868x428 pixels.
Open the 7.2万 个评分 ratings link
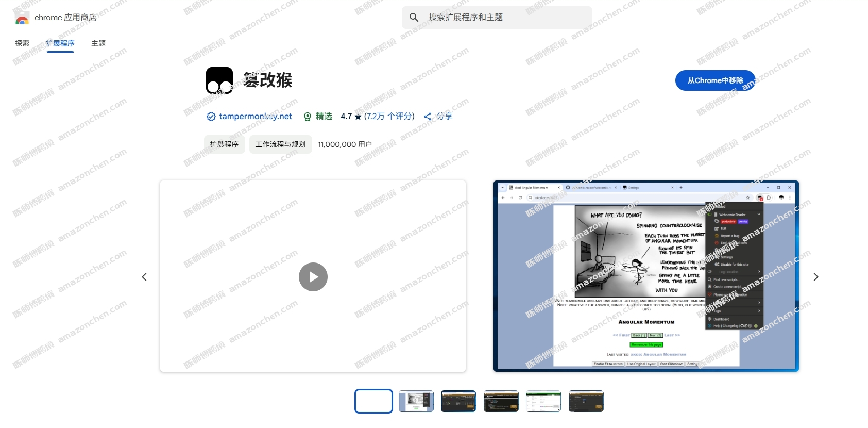(389, 117)
